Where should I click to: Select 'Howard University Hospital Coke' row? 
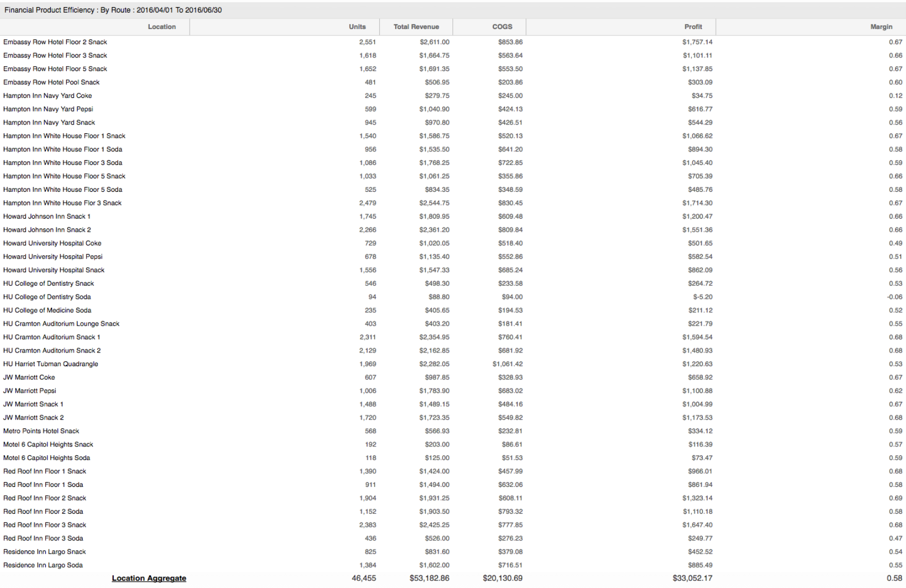point(453,243)
